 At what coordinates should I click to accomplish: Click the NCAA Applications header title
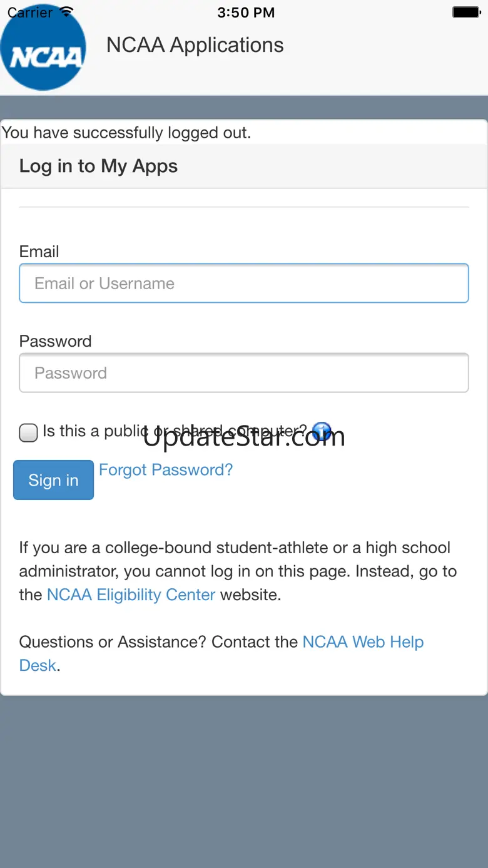pos(195,45)
